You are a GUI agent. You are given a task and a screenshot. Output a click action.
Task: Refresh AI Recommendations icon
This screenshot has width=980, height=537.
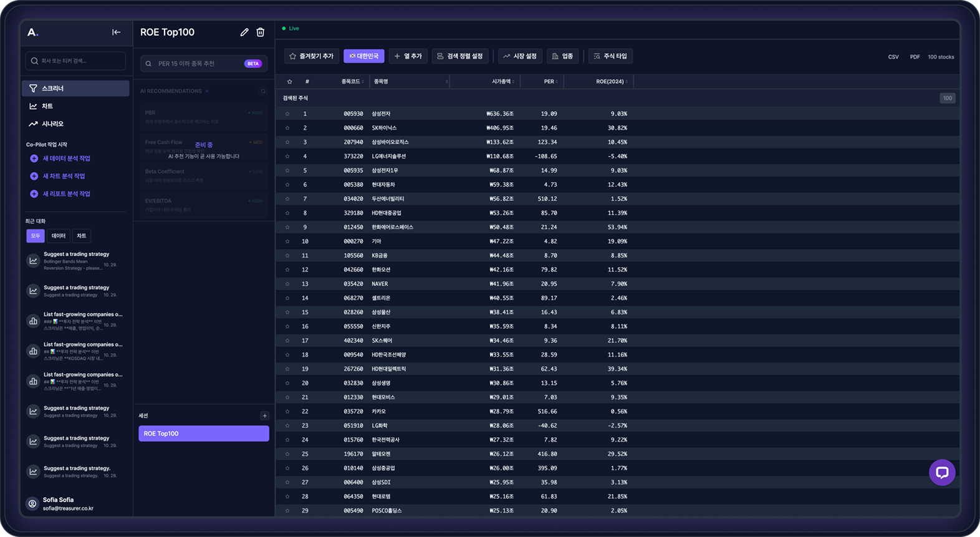coord(262,92)
